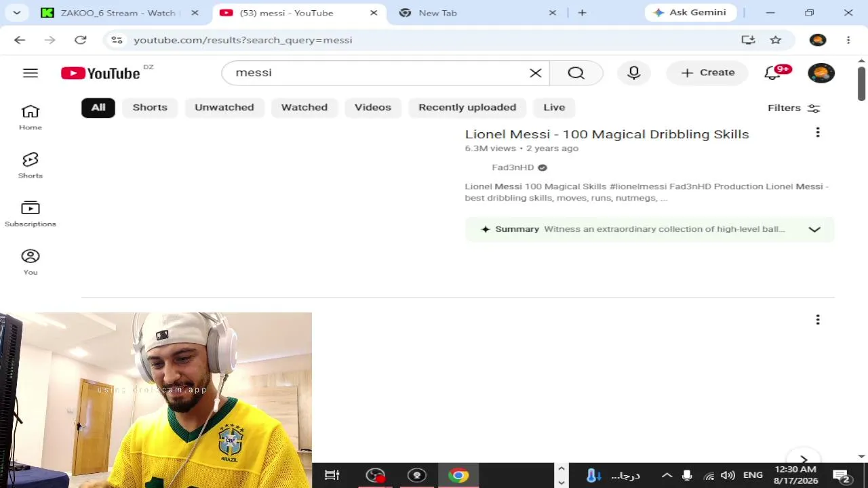Go to the YouTube logo homepage
Image resolution: width=868 pixels, height=488 pixels.
point(100,73)
